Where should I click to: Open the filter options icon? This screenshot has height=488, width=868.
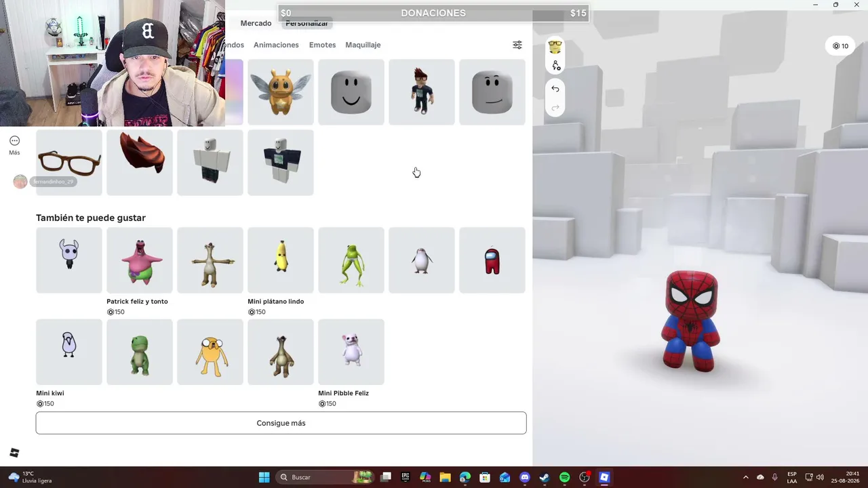coord(517,45)
